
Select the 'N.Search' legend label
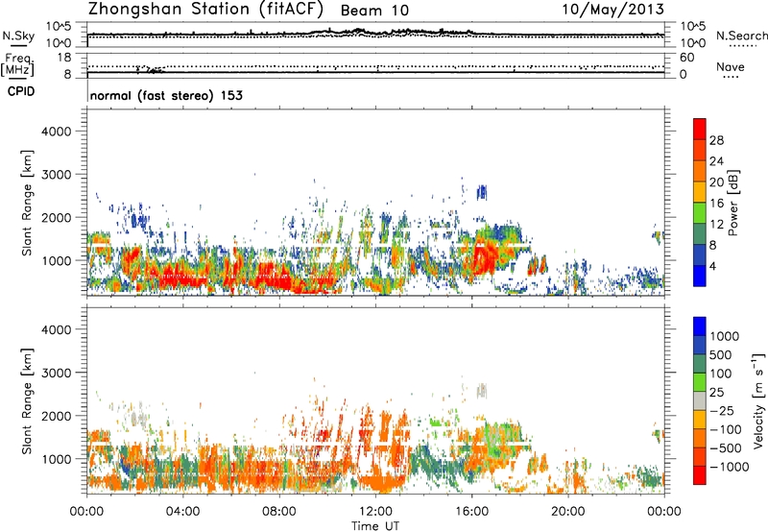pos(741,36)
